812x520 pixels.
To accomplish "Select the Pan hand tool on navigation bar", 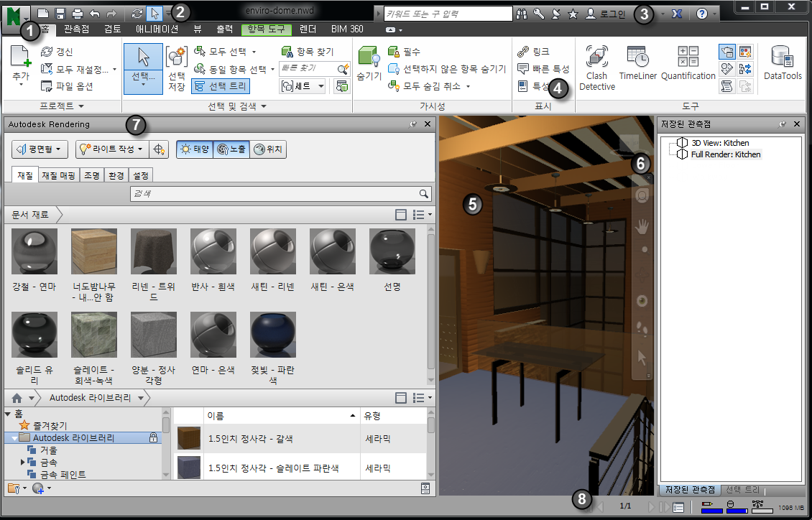I will click(x=642, y=226).
